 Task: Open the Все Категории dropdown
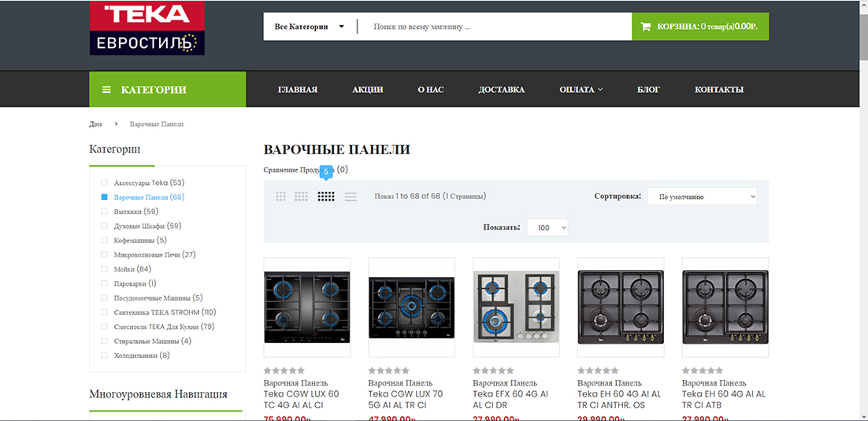(x=310, y=27)
